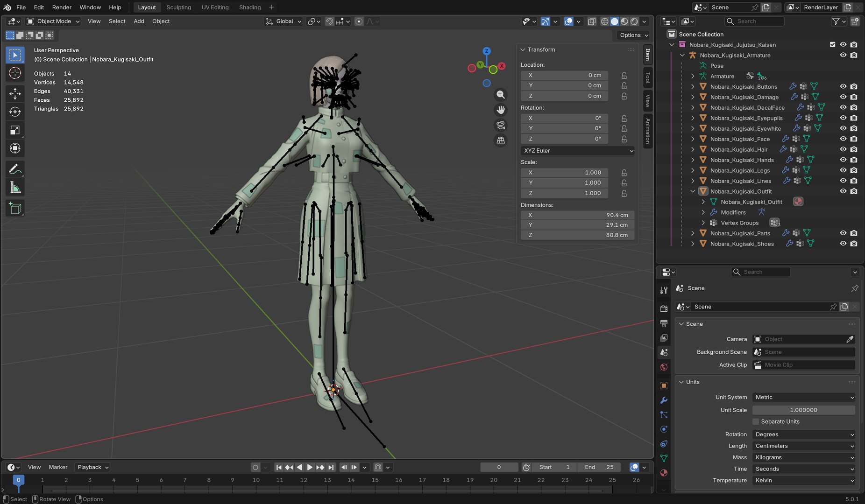865x504 pixels.
Task: Open the Mass Kilograms dropdown
Action: (804, 458)
